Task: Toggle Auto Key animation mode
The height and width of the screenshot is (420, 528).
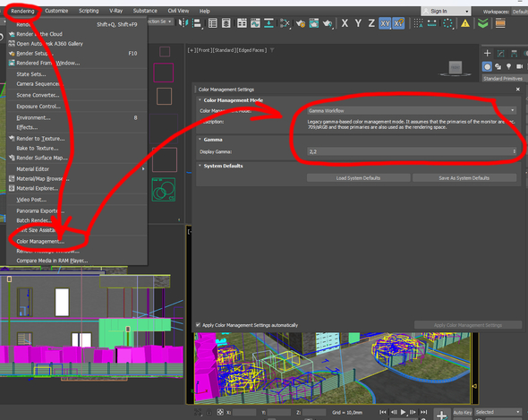Action: 463,412
